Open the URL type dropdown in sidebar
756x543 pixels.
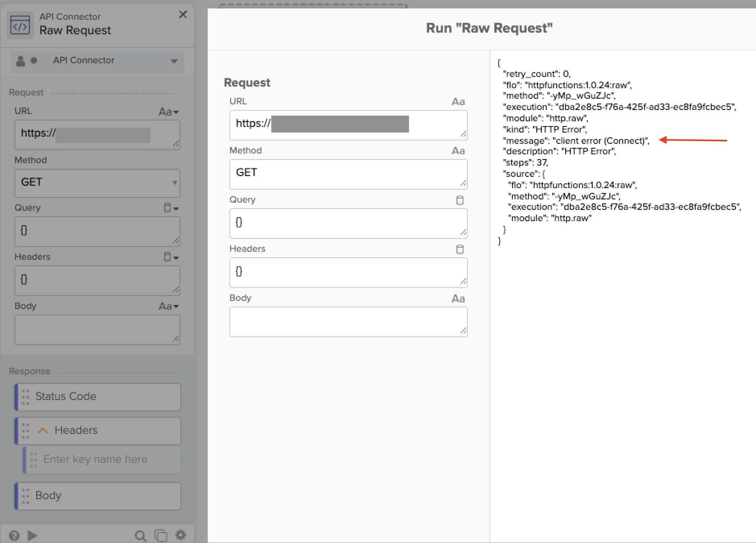click(x=169, y=112)
